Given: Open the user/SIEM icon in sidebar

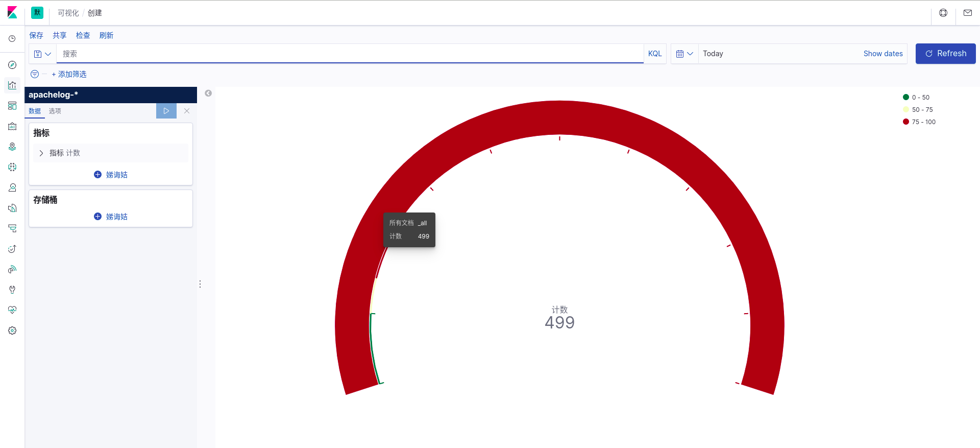Looking at the screenshot, I should pyautogui.click(x=12, y=187).
